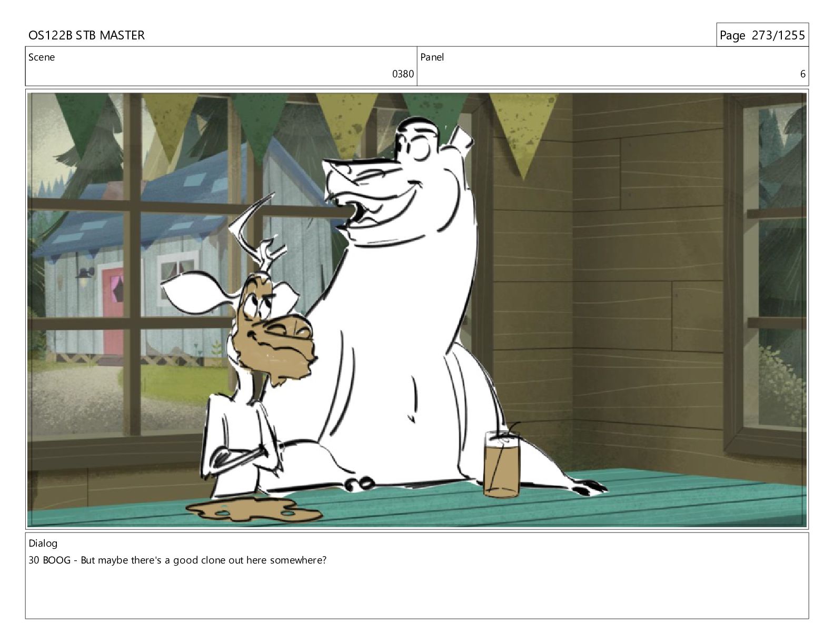Click the dialog line '30 BOOG - But maybe...'
Image resolution: width=834 pixels, height=644 pixels.
[x=177, y=560]
